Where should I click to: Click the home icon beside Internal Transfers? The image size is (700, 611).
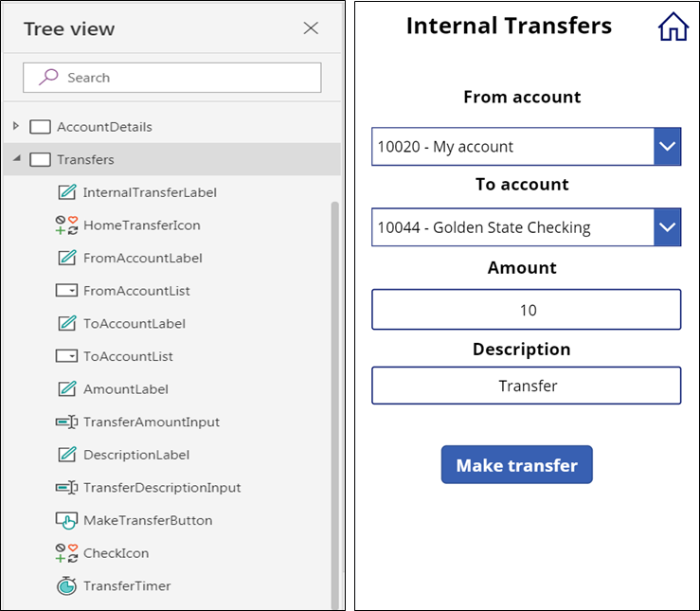click(x=673, y=27)
